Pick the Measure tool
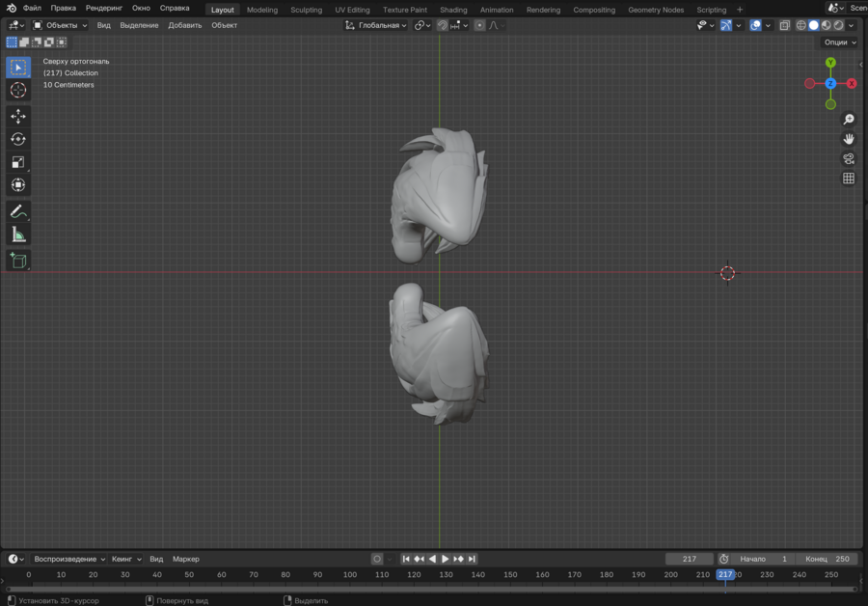 point(18,234)
